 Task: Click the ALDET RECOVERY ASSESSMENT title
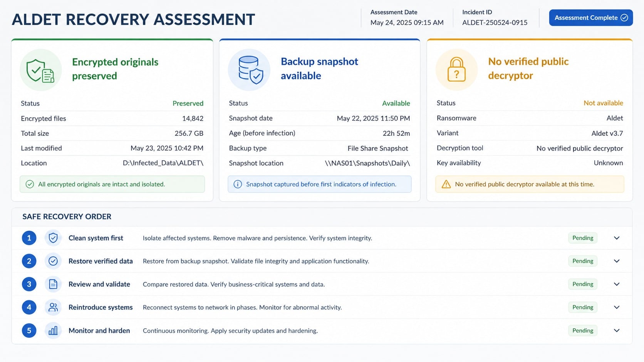point(133,20)
